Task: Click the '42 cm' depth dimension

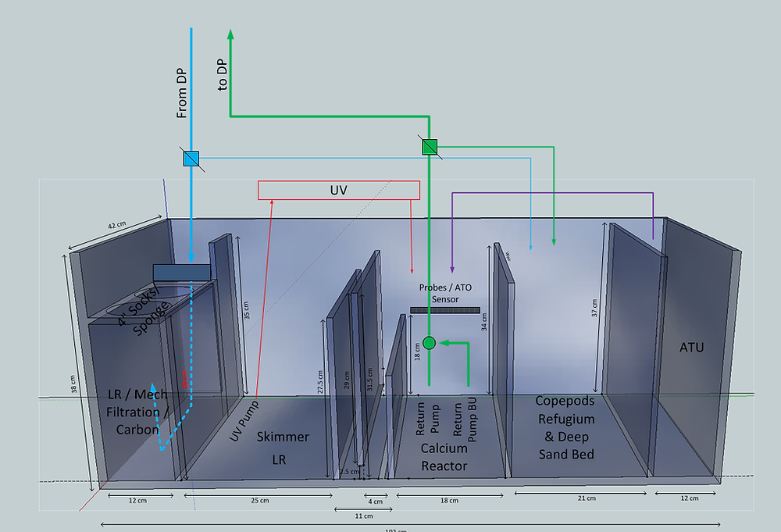Action: click(x=117, y=225)
